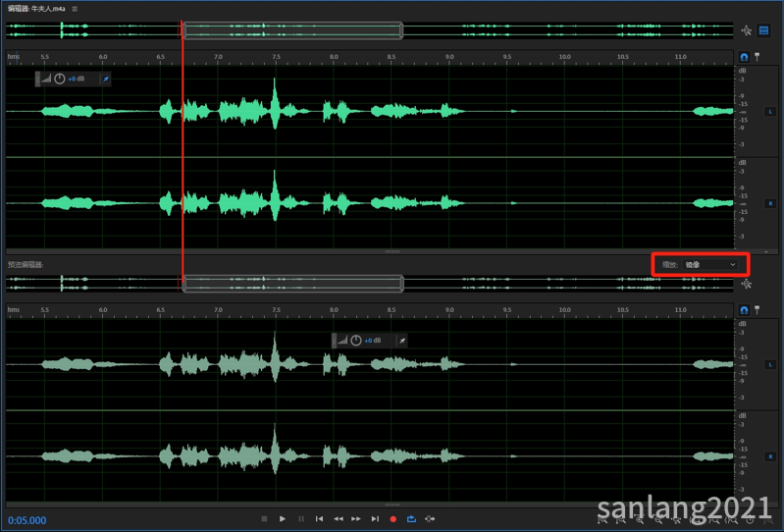Image resolution: width=784 pixels, height=532 pixels.
Task: Click the spectral frequency display icon at top right
Action: [763, 30]
